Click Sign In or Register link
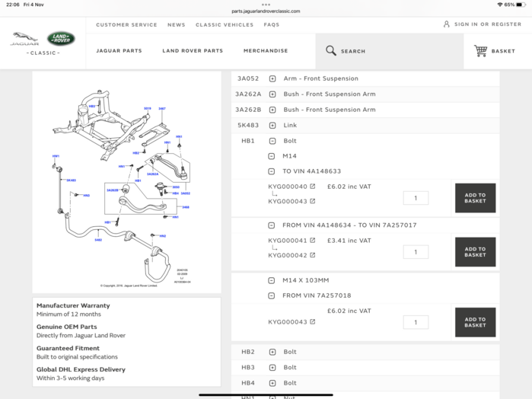This screenshot has height=399, width=532. pos(488,24)
